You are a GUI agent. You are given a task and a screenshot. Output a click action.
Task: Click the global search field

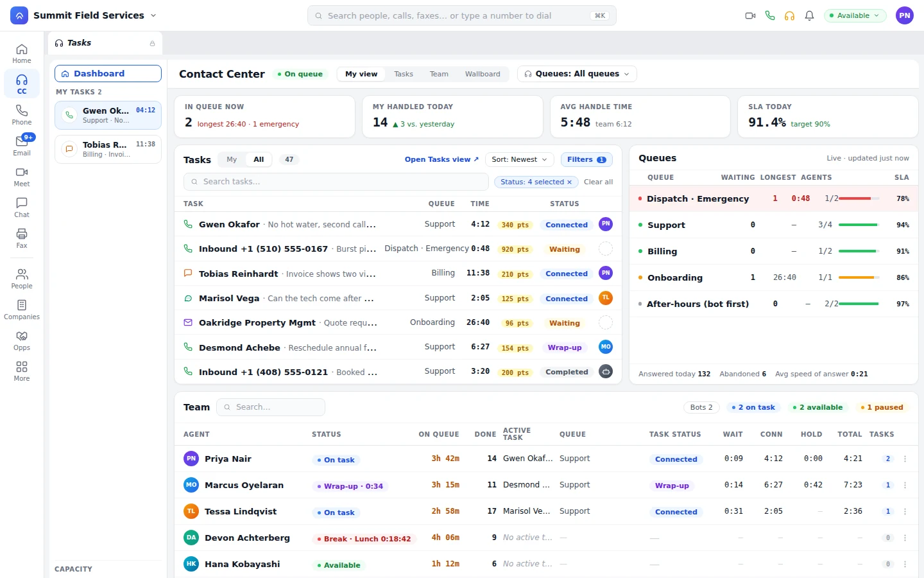(462, 15)
